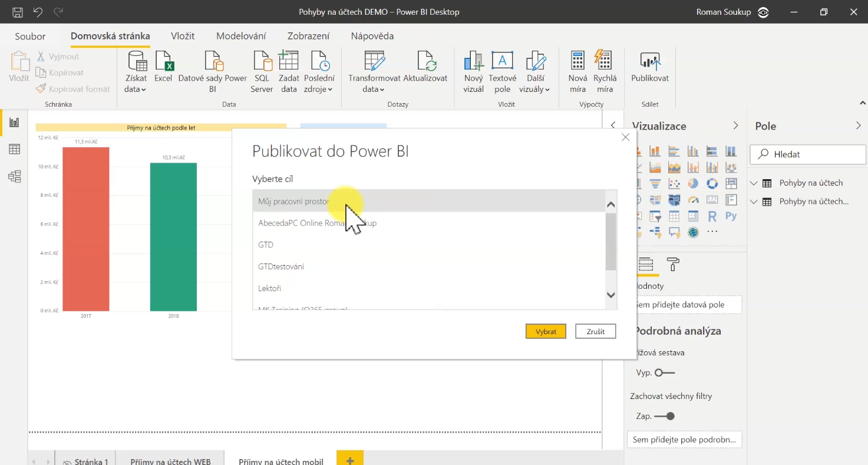The height and width of the screenshot is (465, 868).
Task: Select the pie chart visual
Action: [x=693, y=183]
